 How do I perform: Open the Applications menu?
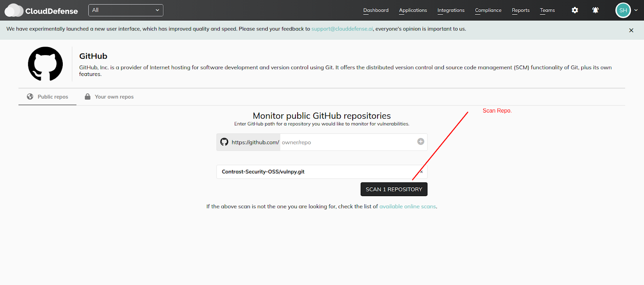tap(413, 10)
